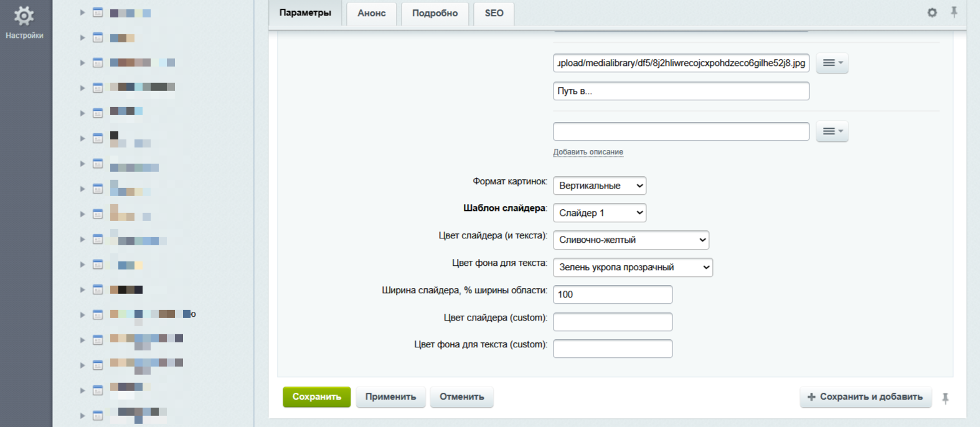Open the SEO tab
The height and width of the screenshot is (427, 980).
(x=494, y=13)
